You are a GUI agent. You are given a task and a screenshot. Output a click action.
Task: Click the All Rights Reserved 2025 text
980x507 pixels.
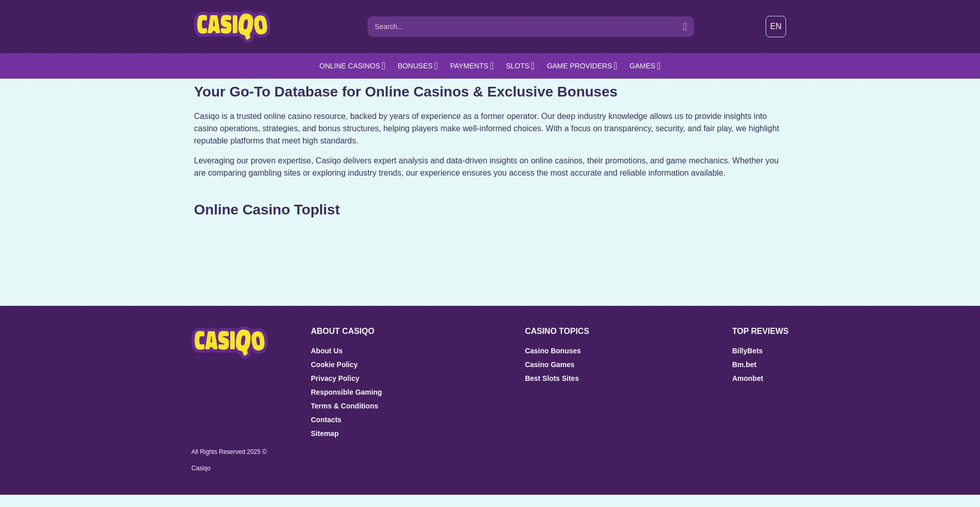click(x=229, y=452)
